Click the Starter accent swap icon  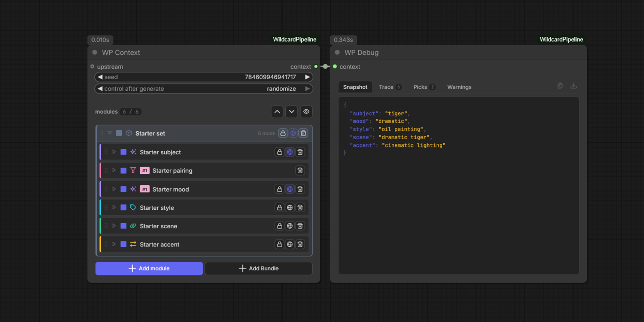pyautogui.click(x=133, y=244)
